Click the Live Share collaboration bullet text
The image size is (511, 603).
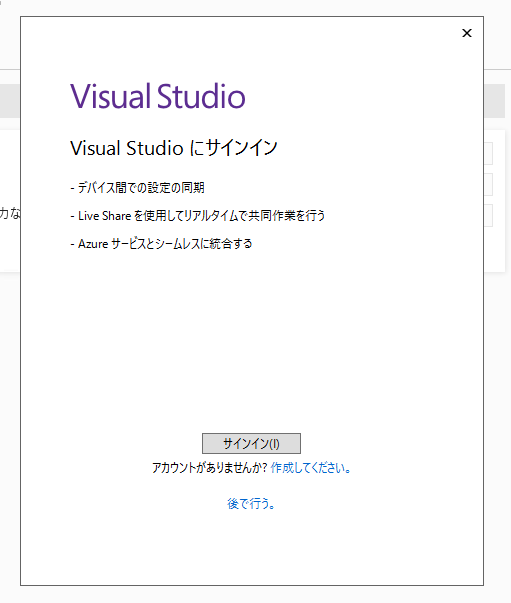pyautogui.click(x=198, y=216)
